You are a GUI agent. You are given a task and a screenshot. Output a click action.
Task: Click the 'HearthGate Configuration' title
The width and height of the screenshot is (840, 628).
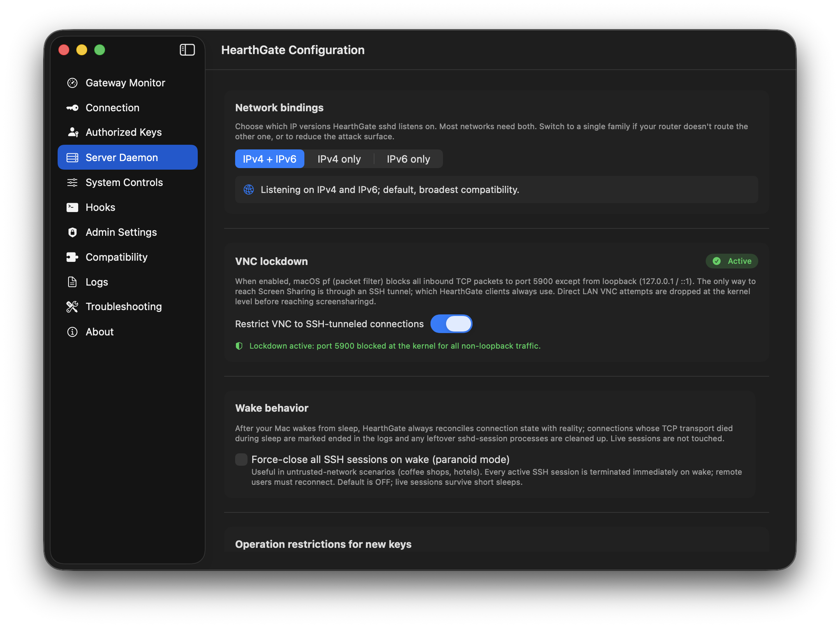coord(293,50)
